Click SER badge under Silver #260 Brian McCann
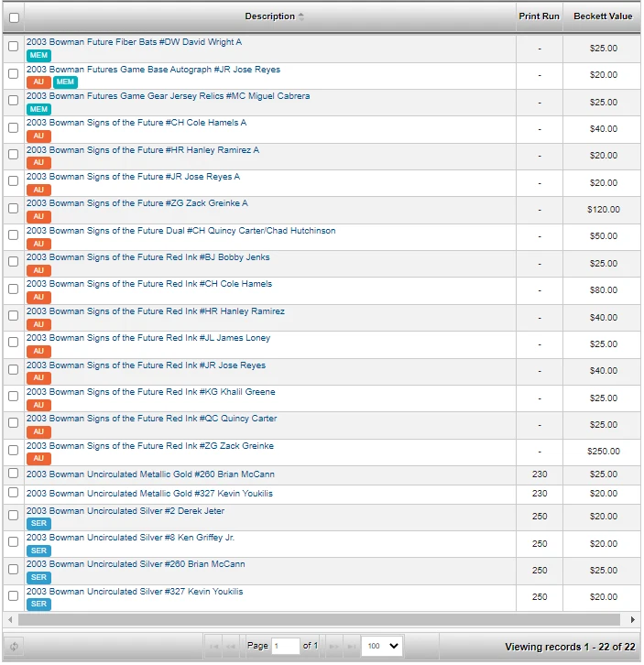Viewport: 644px width, 665px height. point(38,577)
